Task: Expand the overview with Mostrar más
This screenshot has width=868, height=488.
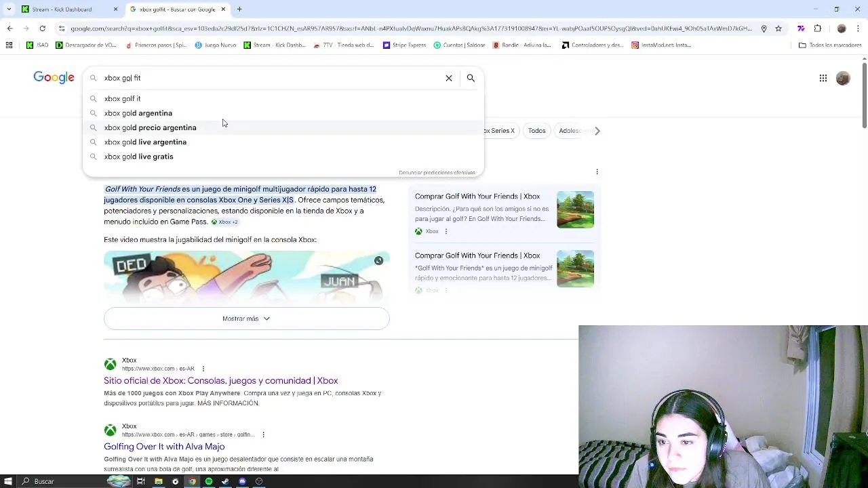Action: pyautogui.click(x=247, y=319)
